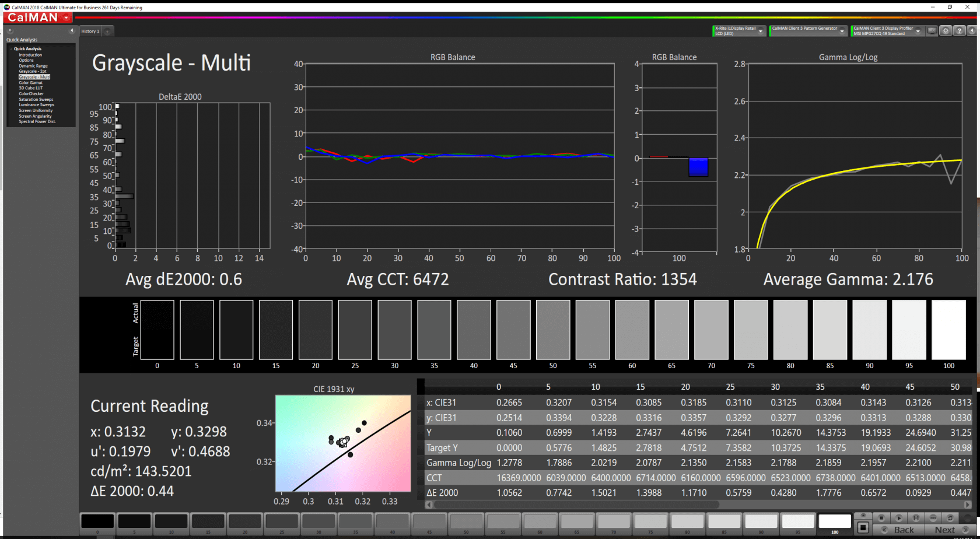The image size is (980, 539).
Task: Switch to the History 1 tab
Action: (90, 32)
